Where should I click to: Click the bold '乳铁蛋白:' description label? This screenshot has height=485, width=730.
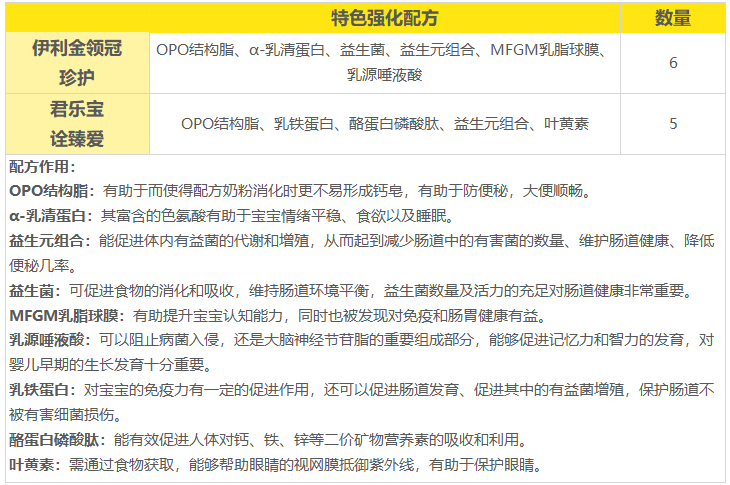44,391
